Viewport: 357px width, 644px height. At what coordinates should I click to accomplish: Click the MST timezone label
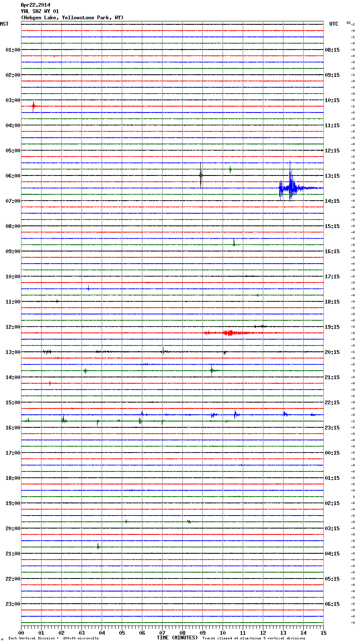(4, 24)
